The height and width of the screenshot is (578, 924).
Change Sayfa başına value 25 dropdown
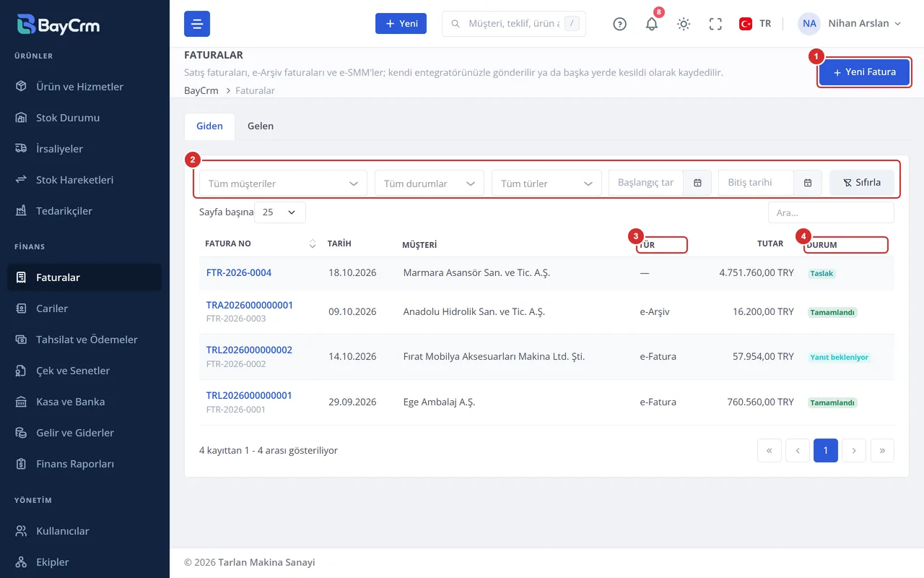tap(280, 212)
